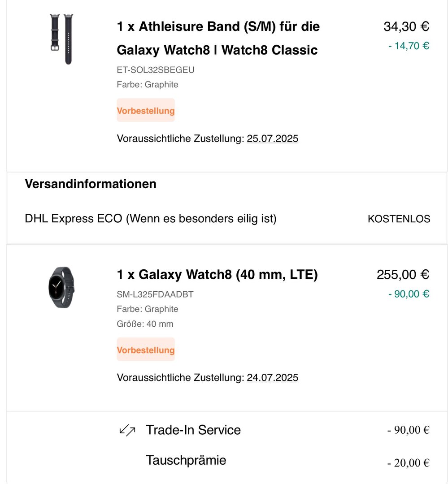Click the Galaxy Watch8 product thumbnail
Image resolution: width=448 pixels, height=484 pixels.
point(61,287)
